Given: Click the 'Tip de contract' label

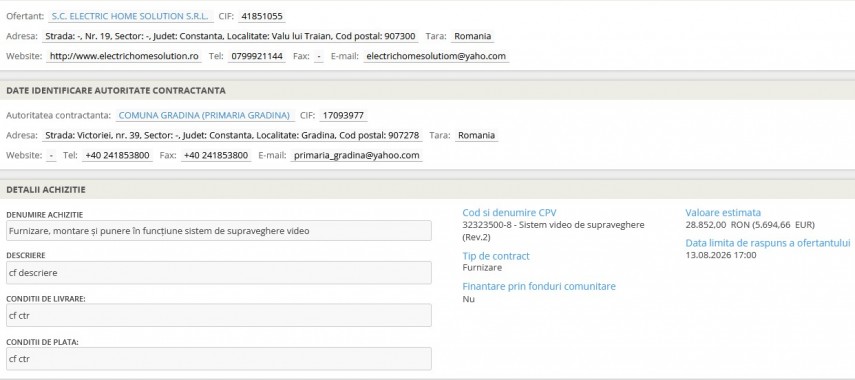Looking at the screenshot, I should 496,256.
